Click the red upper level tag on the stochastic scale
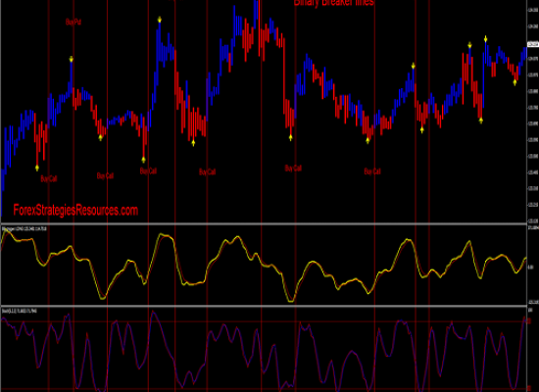Screen dimensions: 539x392 pos(529,321)
